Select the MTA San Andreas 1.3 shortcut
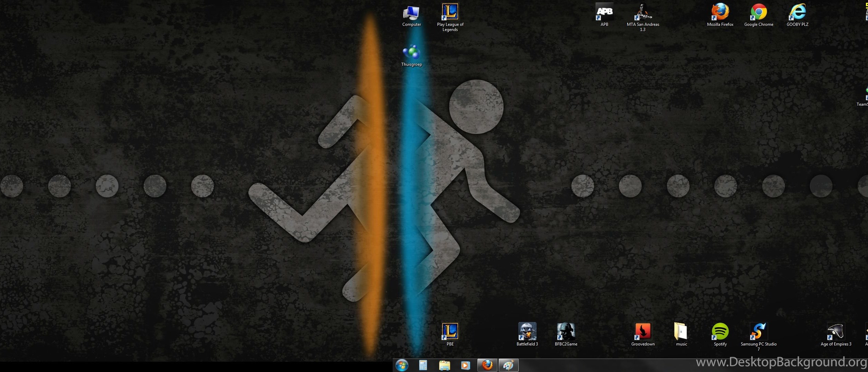The image size is (868, 372). tap(643, 18)
